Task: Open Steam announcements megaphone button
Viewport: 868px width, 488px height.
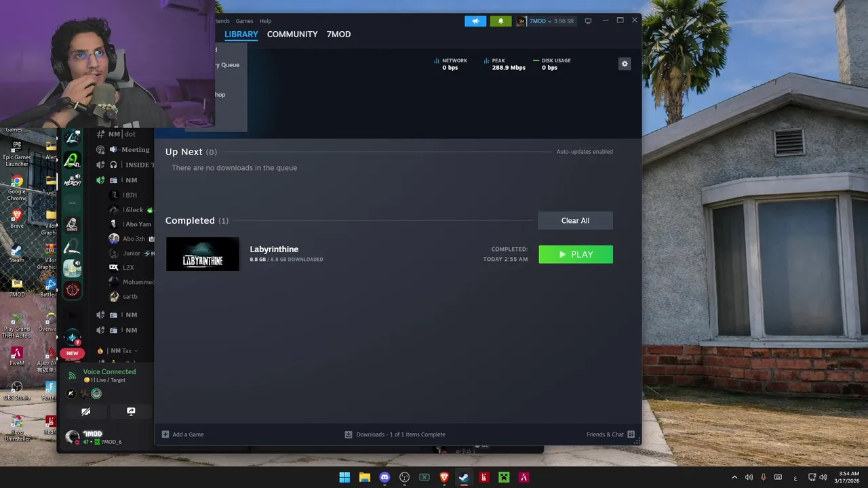Action: click(x=475, y=21)
